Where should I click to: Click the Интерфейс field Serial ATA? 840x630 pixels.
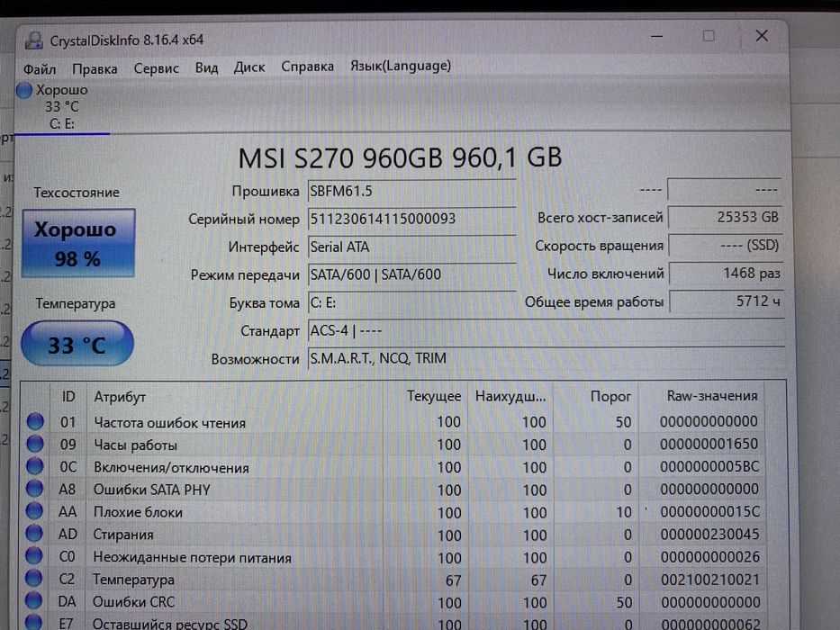411,247
